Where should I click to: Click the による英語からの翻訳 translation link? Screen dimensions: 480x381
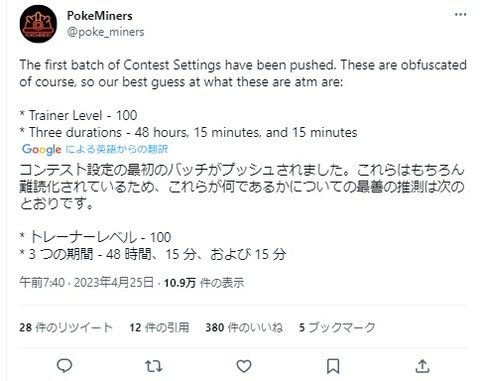click(117, 149)
